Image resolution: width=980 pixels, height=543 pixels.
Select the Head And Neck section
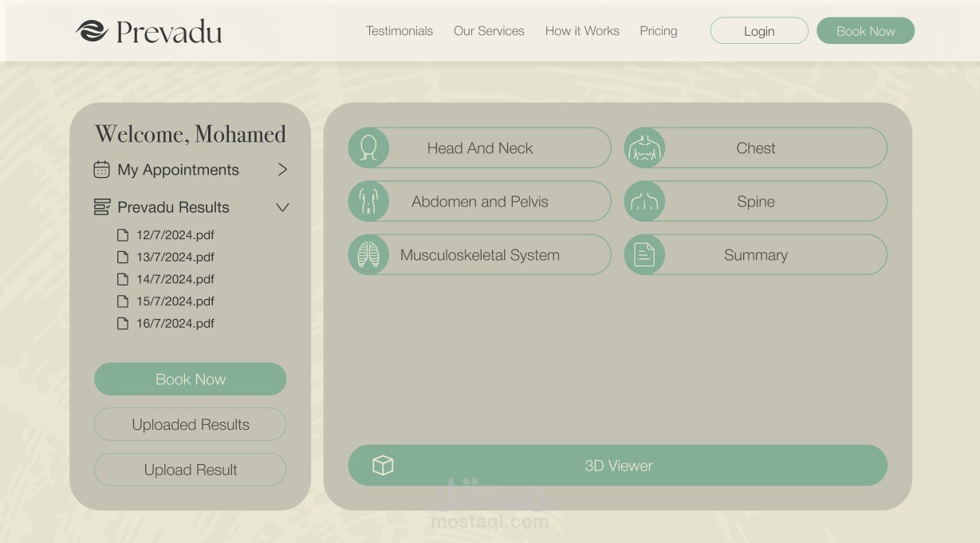pyautogui.click(x=480, y=148)
